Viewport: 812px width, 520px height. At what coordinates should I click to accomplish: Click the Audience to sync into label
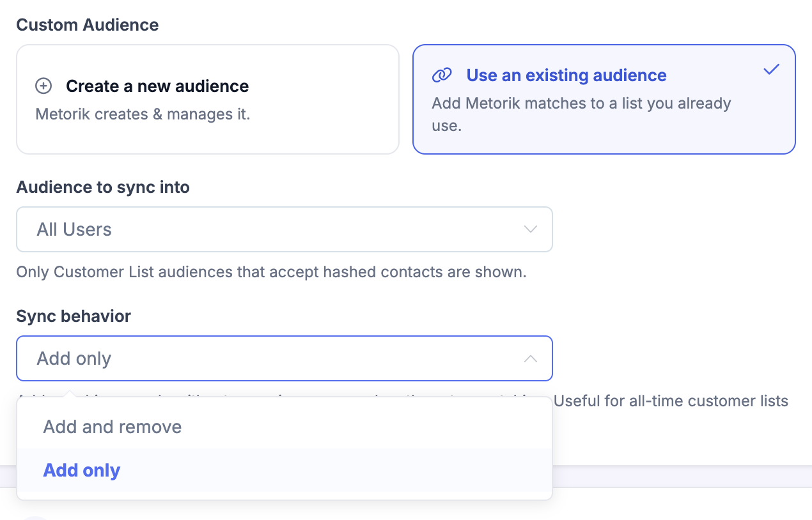coord(103,187)
